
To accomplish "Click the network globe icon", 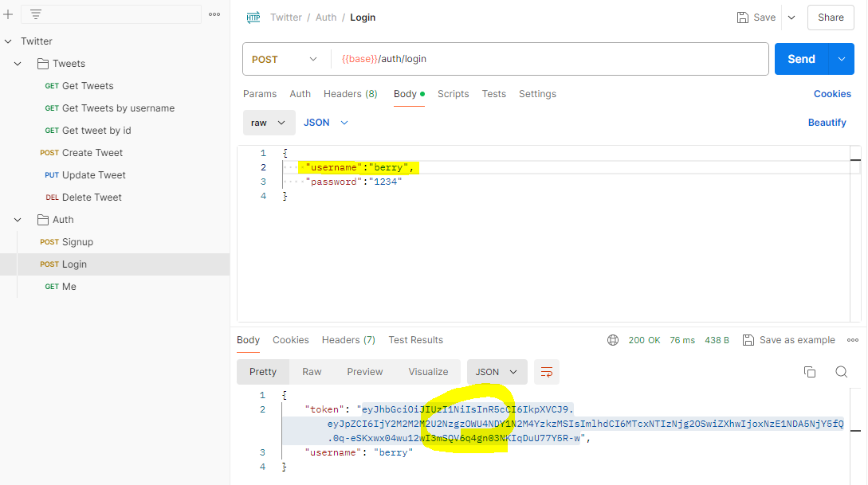I will pos(613,340).
